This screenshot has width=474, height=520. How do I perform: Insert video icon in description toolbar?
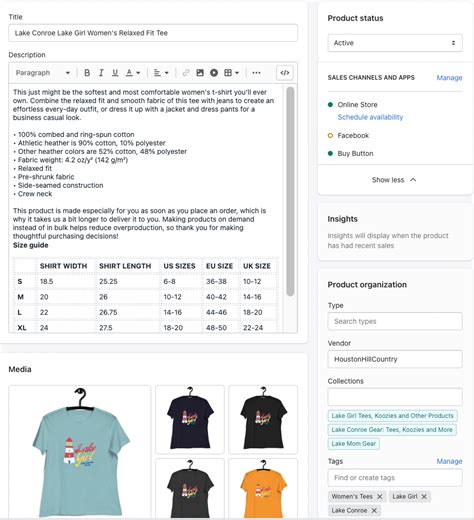214,73
